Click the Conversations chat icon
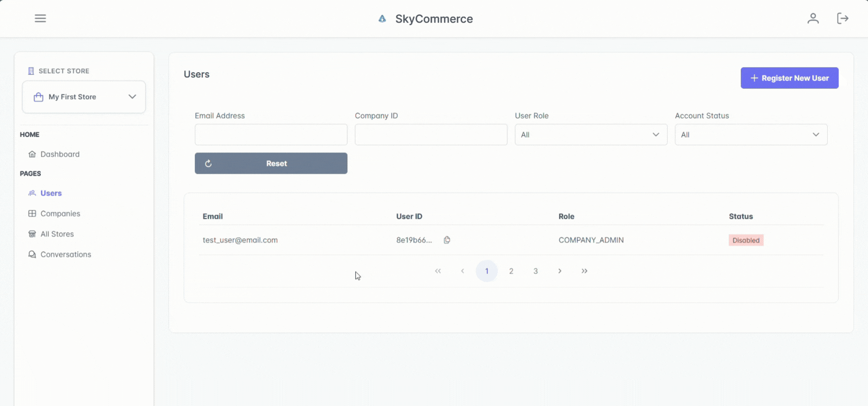The width and height of the screenshot is (868, 406). (x=32, y=254)
